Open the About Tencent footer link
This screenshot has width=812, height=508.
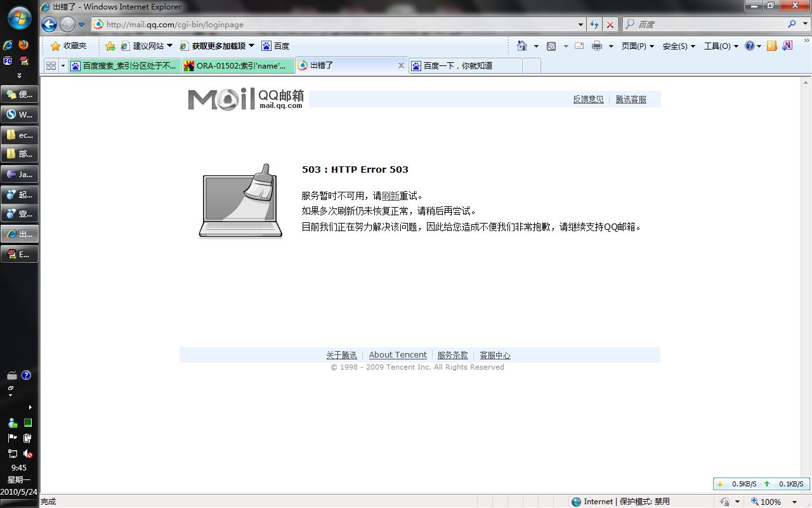click(398, 355)
